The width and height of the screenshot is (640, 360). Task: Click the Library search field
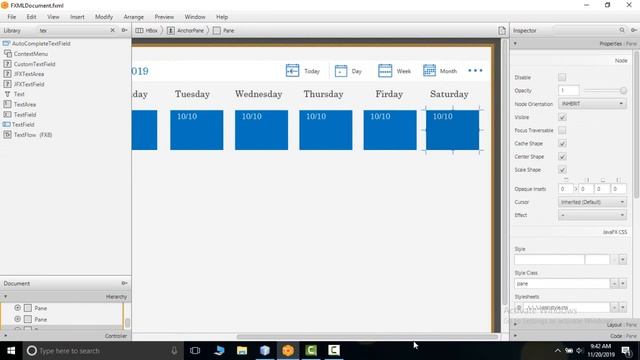tap(73, 30)
